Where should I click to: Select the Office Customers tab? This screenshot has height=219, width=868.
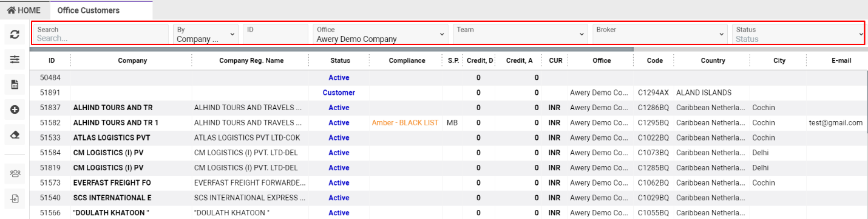tap(88, 10)
